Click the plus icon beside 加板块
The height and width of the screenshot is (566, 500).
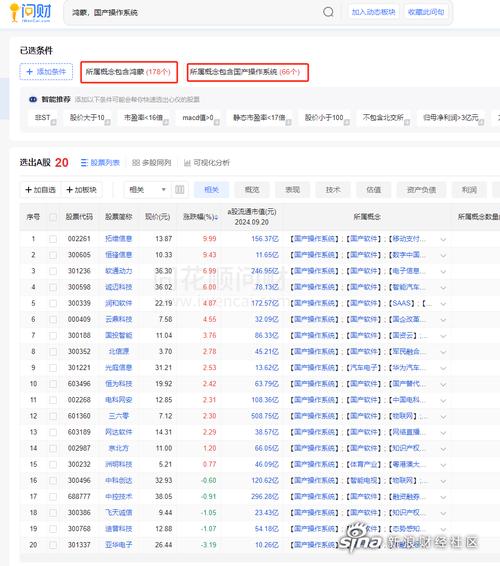coord(70,190)
